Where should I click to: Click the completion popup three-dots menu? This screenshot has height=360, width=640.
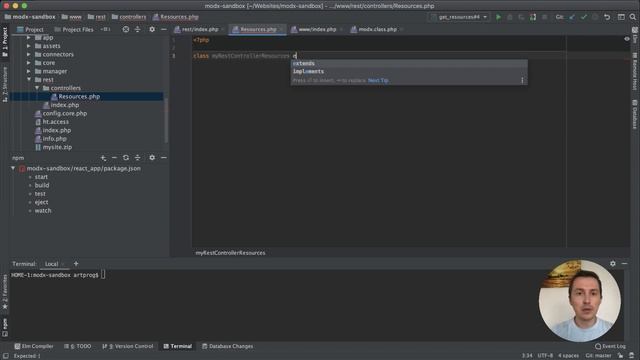point(522,80)
